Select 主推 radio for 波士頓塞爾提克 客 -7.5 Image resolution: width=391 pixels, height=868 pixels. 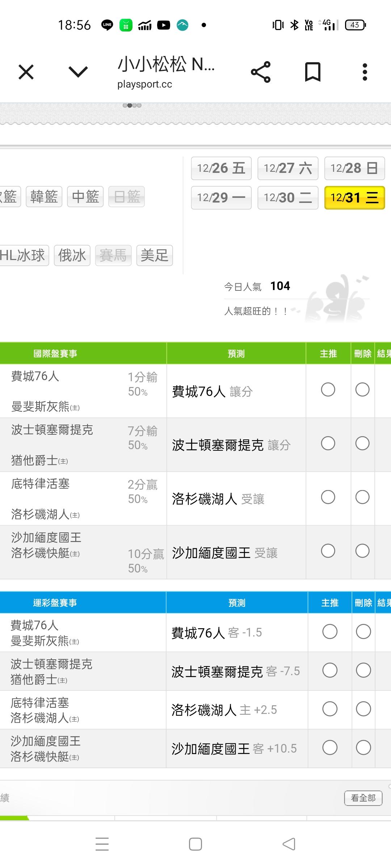pyautogui.click(x=330, y=671)
